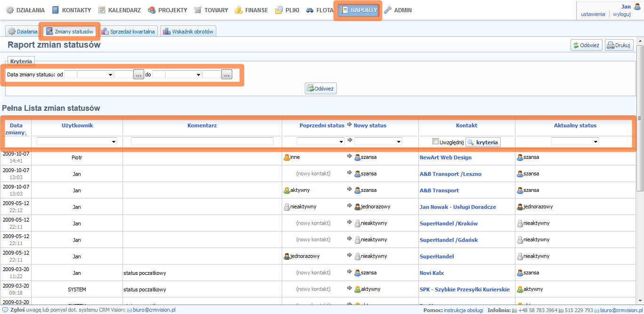Switch to the Wskaźnik obrotów tab
644x314 pixels.
188,32
